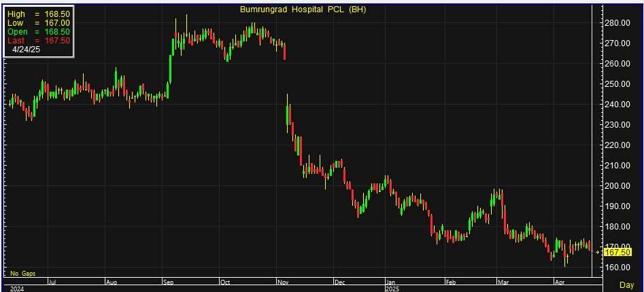Click the Apr month label on time axis
Image resolution: width=644 pixels, height=292 pixels.
559,282
